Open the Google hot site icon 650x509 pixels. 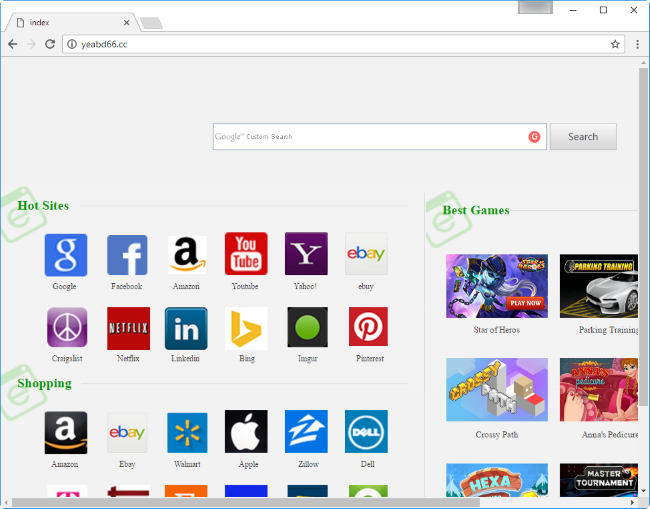[x=66, y=254]
